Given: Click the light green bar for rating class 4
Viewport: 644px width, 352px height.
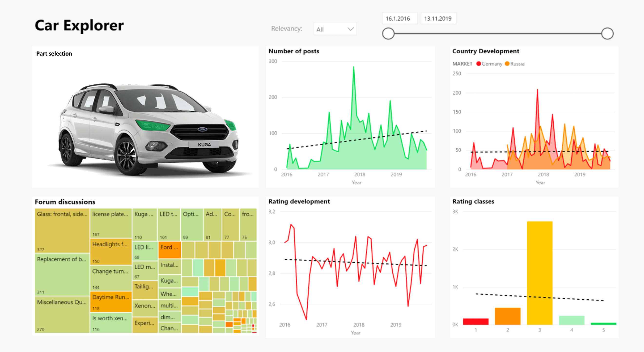Looking at the screenshot, I should point(572,320).
